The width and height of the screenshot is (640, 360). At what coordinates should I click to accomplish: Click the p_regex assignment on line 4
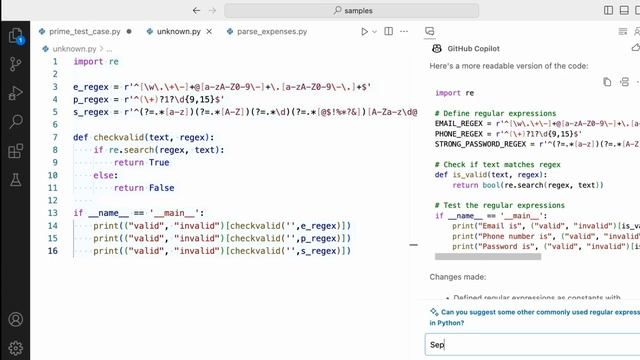(x=149, y=100)
